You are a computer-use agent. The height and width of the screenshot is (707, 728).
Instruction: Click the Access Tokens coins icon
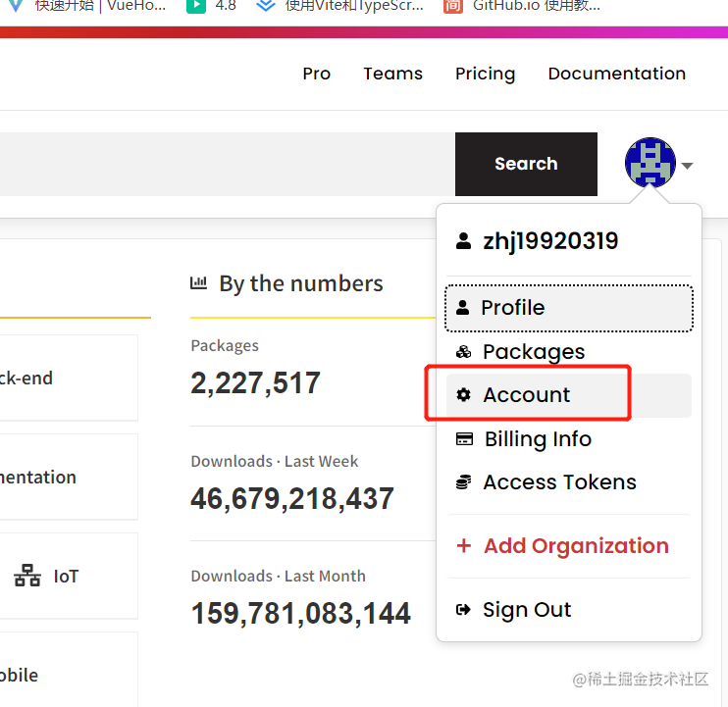pos(463,482)
